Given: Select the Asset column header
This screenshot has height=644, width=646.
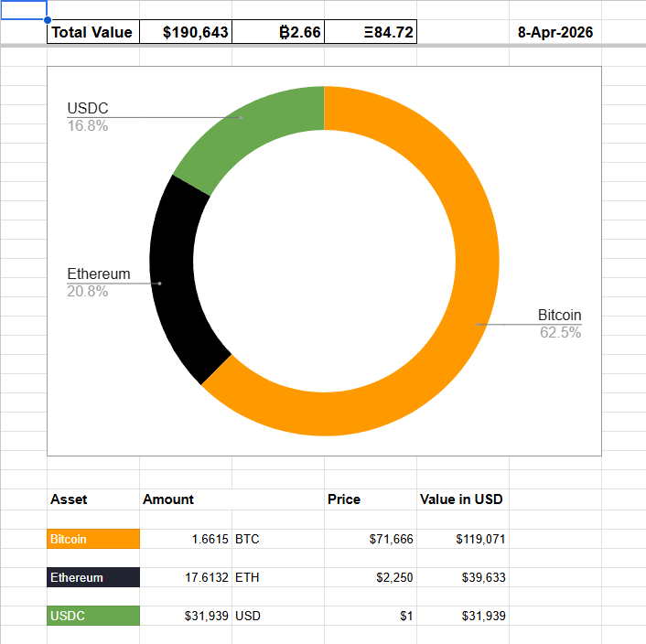Looking at the screenshot, I should (x=93, y=499).
